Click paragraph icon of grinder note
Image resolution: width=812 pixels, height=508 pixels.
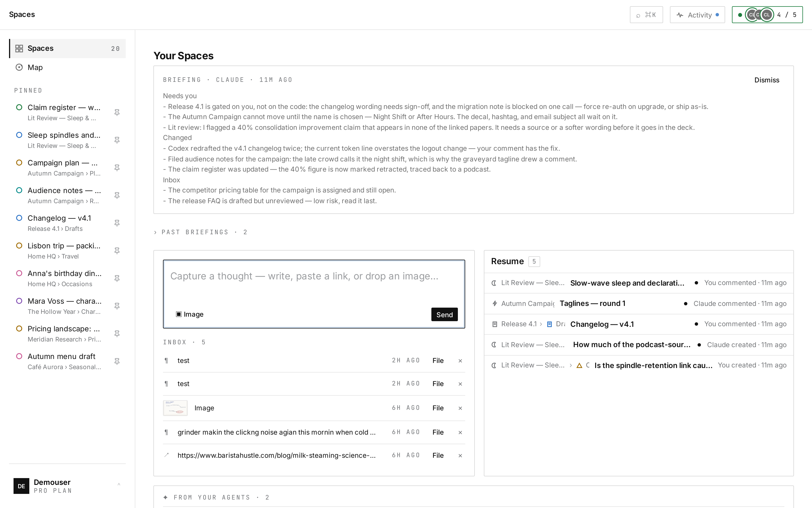(x=166, y=432)
